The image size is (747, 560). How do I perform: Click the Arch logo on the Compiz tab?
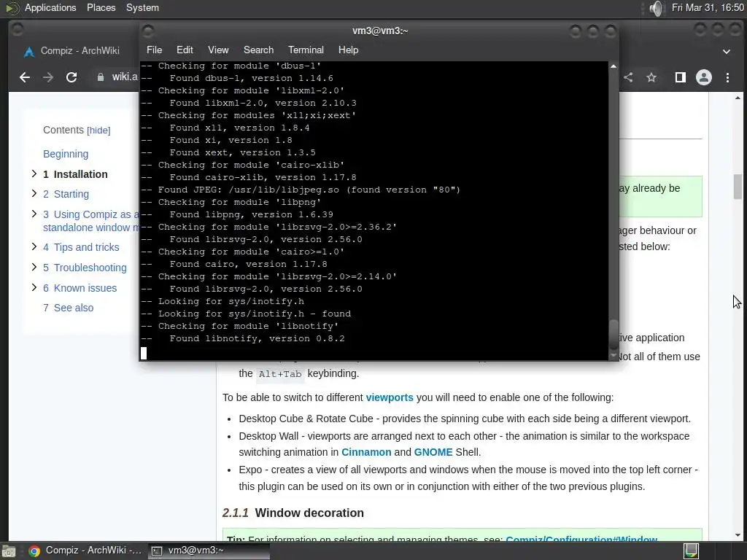[29, 51]
